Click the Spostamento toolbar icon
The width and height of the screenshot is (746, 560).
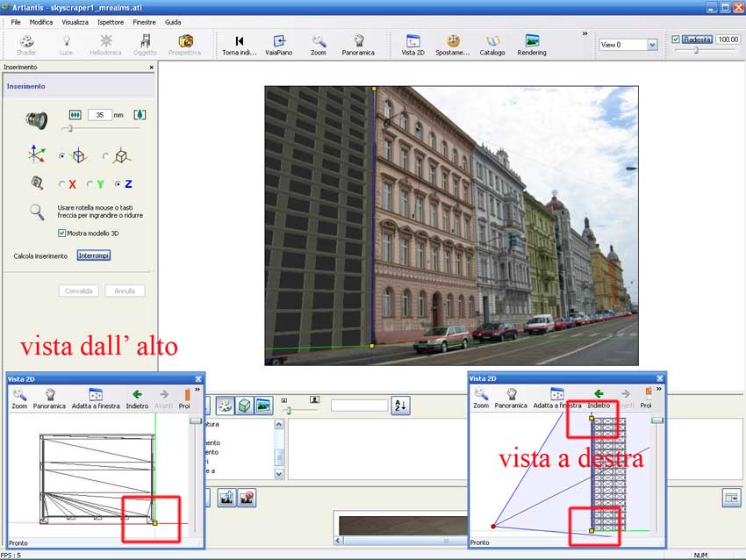pos(453,44)
